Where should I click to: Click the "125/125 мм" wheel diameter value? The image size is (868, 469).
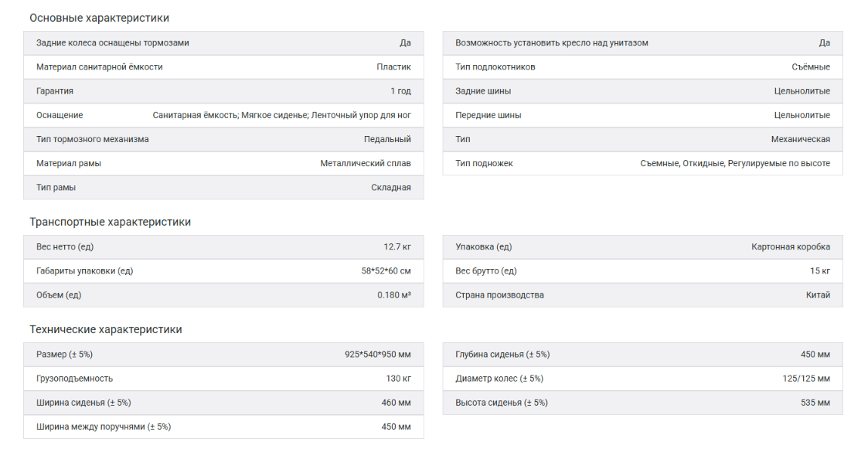(806, 379)
